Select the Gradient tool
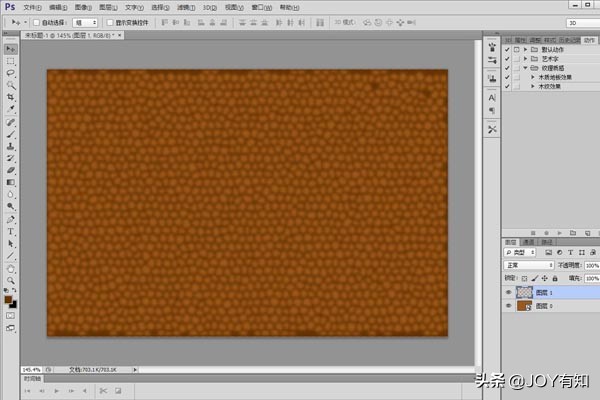Viewport: 600px width, 400px height. coord(11,182)
